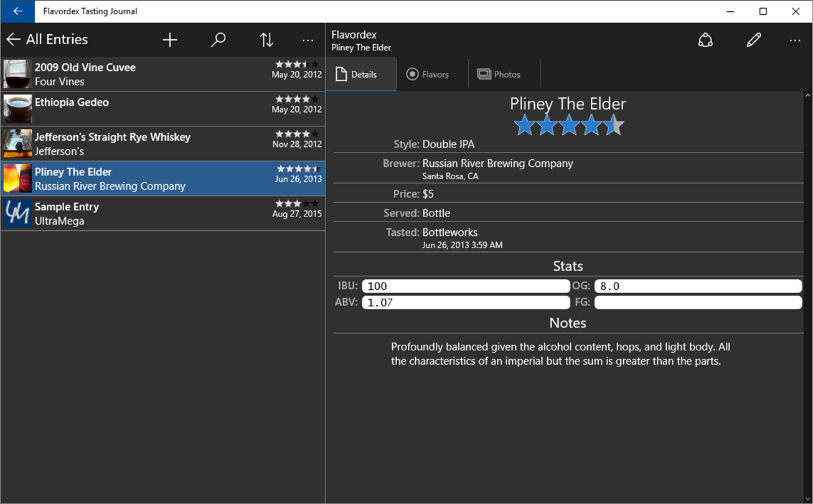The image size is (813, 504).
Task: Go back using All Entries arrow
Action: (x=13, y=40)
